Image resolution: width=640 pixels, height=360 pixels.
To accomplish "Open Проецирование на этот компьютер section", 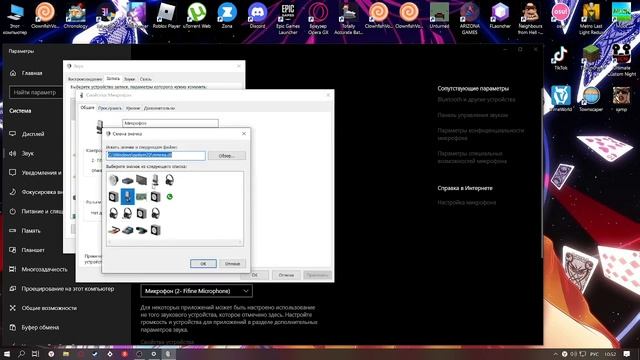I will pyautogui.click(x=62, y=289).
